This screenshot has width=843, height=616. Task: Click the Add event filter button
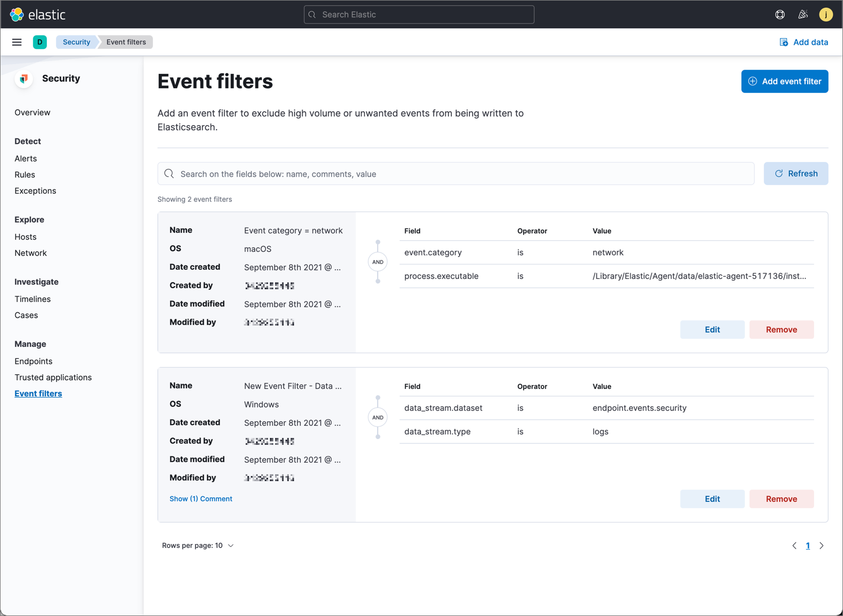784,81
